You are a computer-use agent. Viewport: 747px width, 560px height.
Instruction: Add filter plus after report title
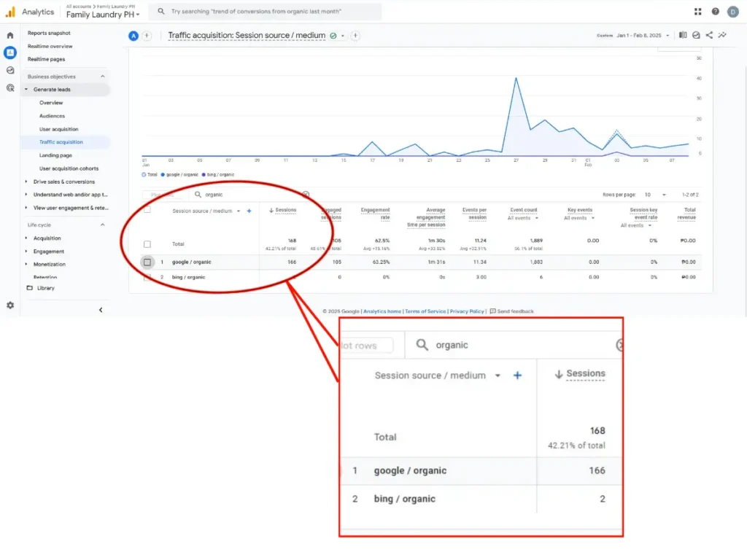[355, 36]
